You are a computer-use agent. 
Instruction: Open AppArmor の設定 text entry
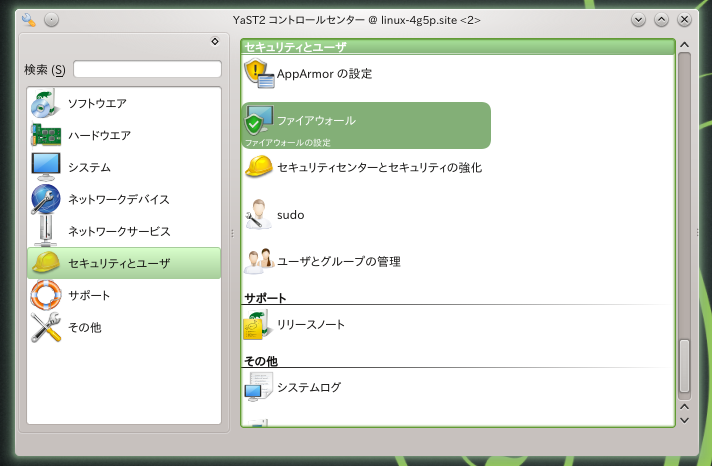pos(325,74)
